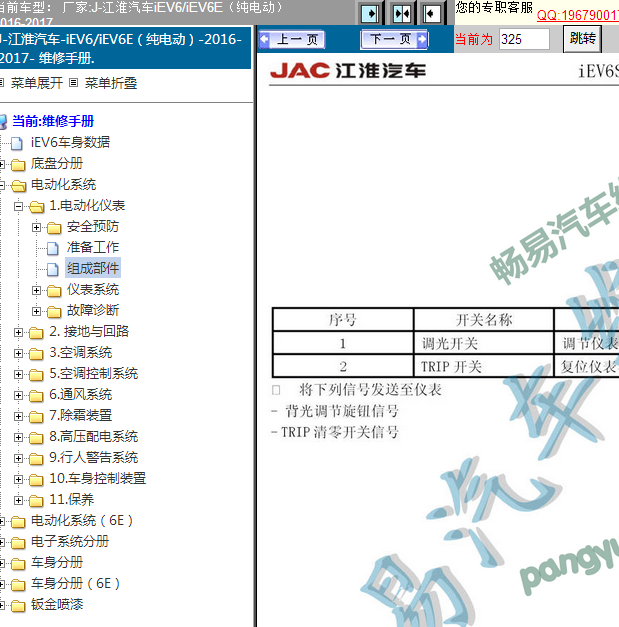Select the highlighted 组成部件 page

93,268
